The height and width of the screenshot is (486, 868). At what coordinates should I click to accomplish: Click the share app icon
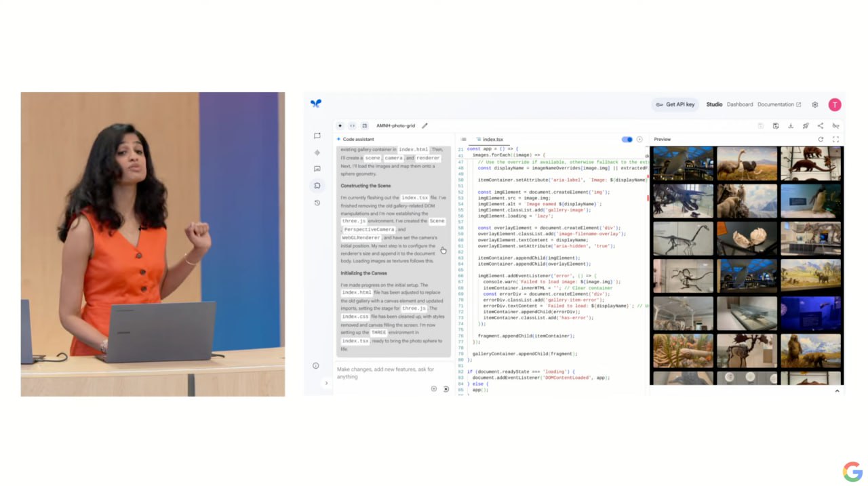(821, 126)
